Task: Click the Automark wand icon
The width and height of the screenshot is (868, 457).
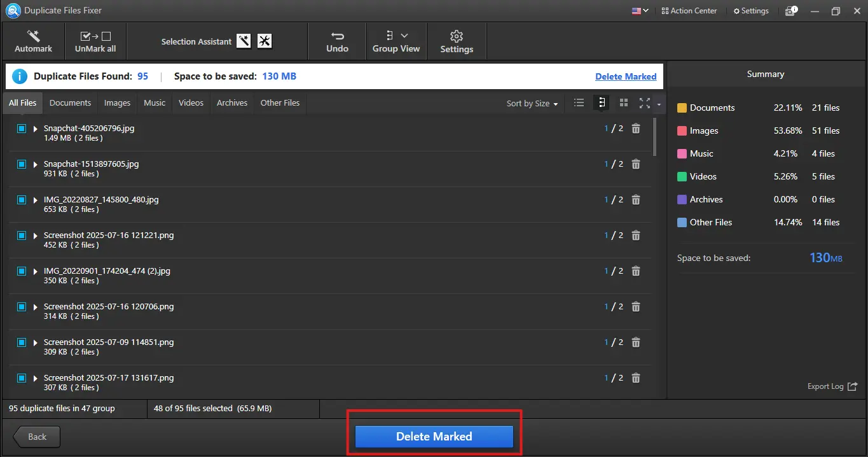Action: click(x=33, y=36)
